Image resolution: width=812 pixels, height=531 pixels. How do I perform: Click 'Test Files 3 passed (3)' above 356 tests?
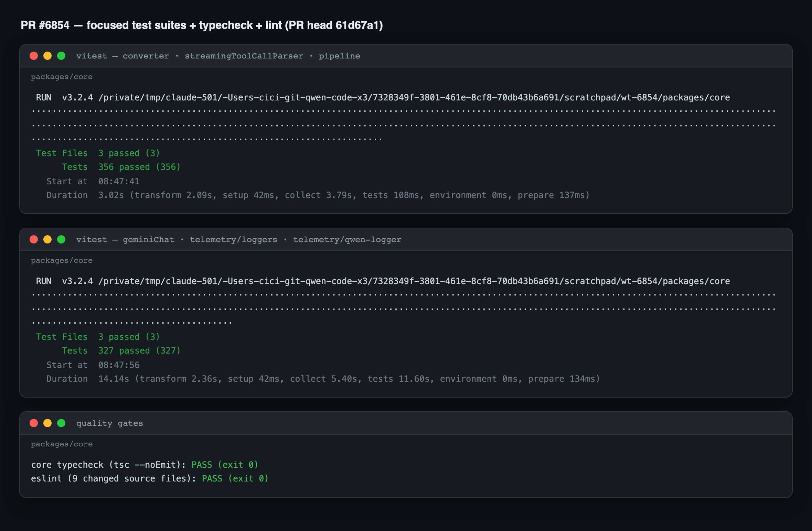98,153
